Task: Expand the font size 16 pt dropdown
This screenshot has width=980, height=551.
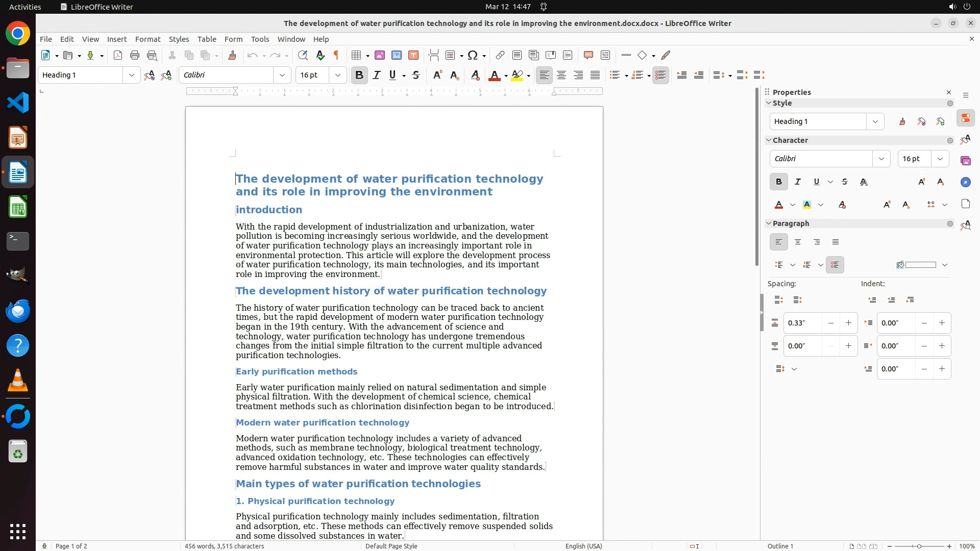Action: pos(337,76)
